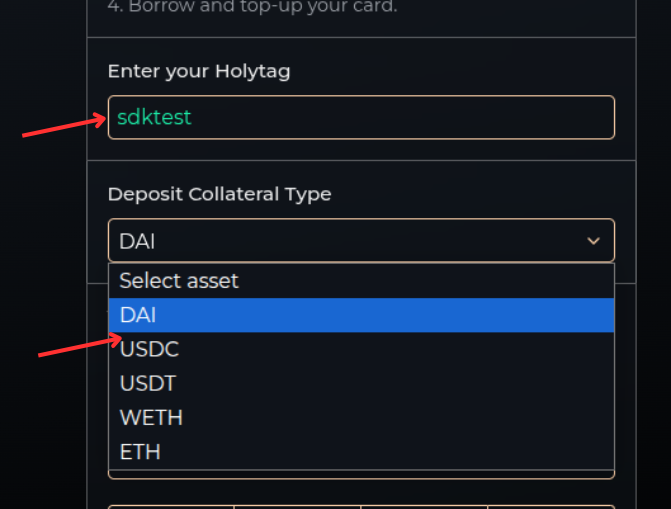Pick ETH as collateral asset
The image size is (671, 509).
361,452
